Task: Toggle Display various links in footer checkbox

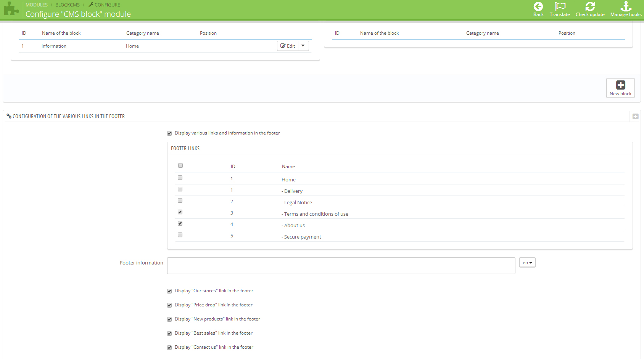Action: (169, 133)
